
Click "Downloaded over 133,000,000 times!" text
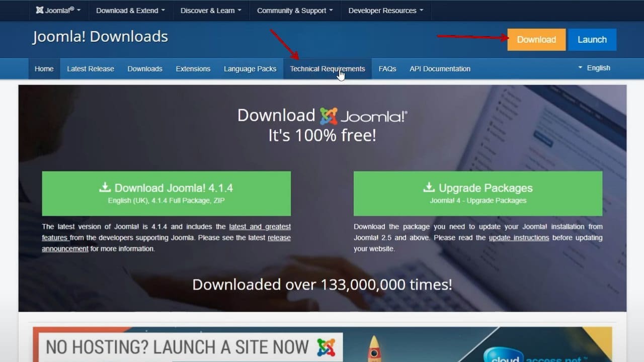pyautogui.click(x=322, y=285)
